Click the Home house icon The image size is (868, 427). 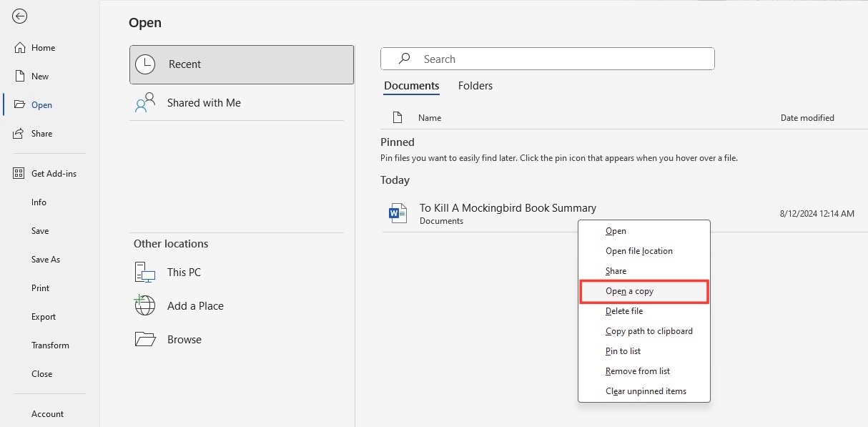(x=19, y=48)
